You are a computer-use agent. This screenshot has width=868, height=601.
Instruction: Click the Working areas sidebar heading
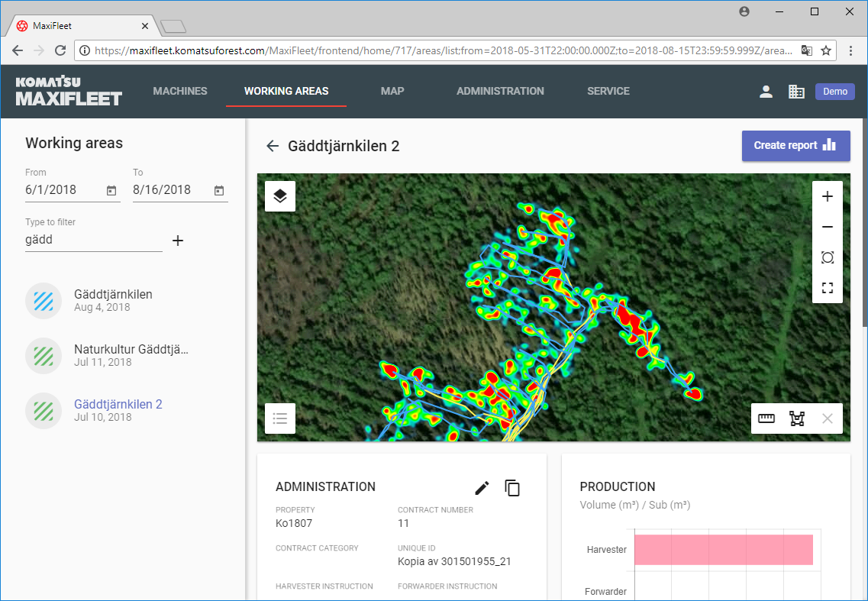[74, 143]
